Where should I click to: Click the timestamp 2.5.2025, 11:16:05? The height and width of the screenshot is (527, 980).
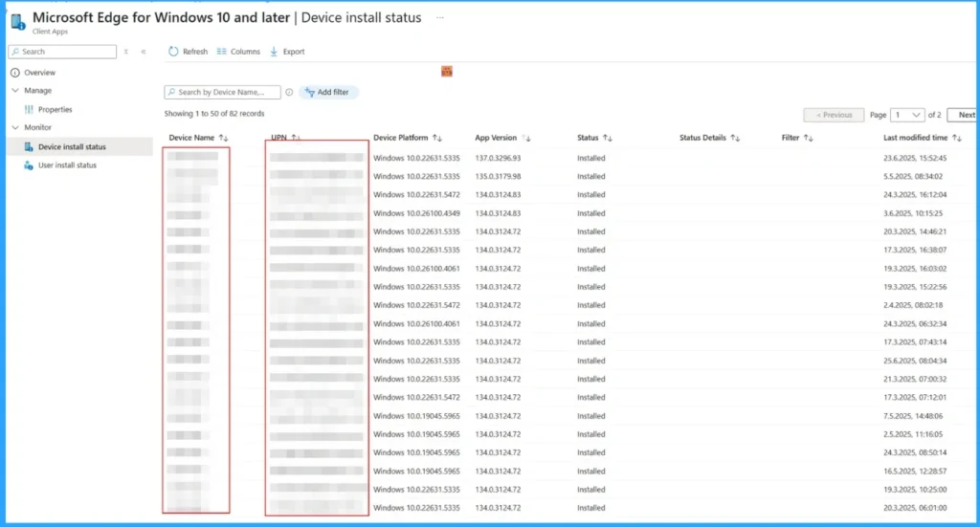[x=913, y=434]
